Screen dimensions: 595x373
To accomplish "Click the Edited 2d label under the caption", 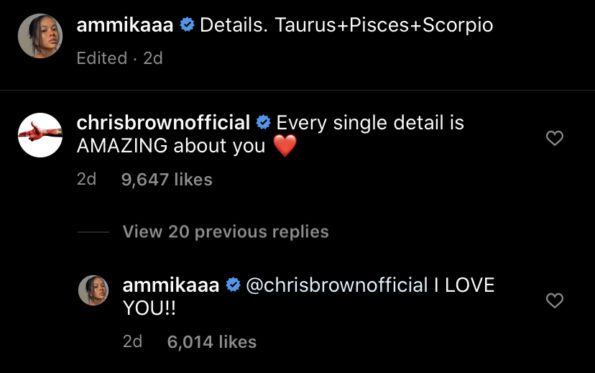I will [x=120, y=58].
